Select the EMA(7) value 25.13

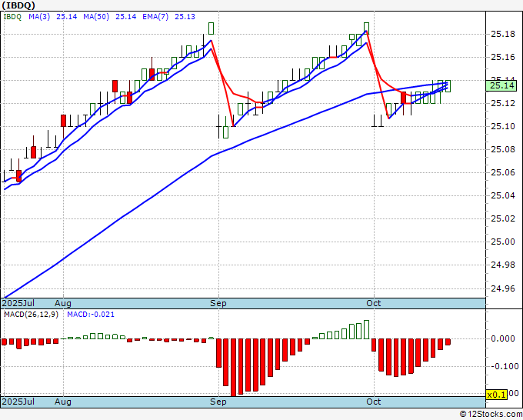pyautogui.click(x=185, y=17)
